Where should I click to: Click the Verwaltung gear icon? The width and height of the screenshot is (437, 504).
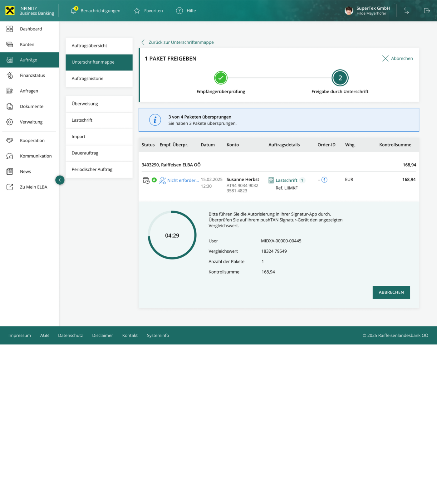[10, 122]
